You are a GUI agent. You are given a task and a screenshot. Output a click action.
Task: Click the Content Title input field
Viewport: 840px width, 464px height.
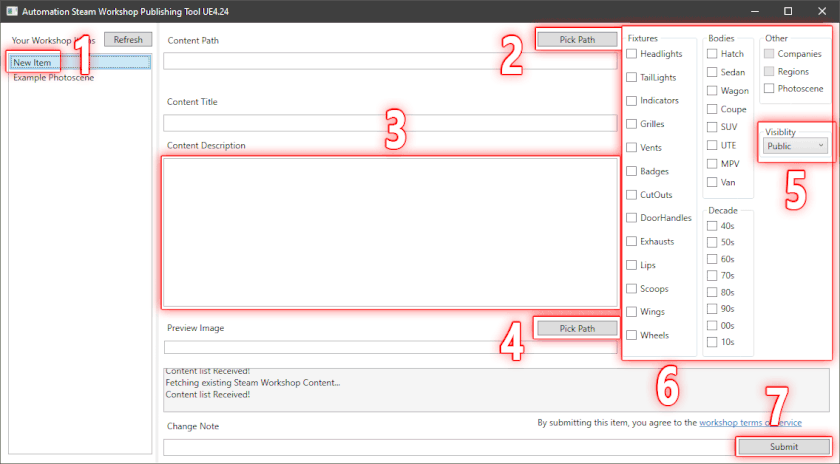[x=390, y=123]
